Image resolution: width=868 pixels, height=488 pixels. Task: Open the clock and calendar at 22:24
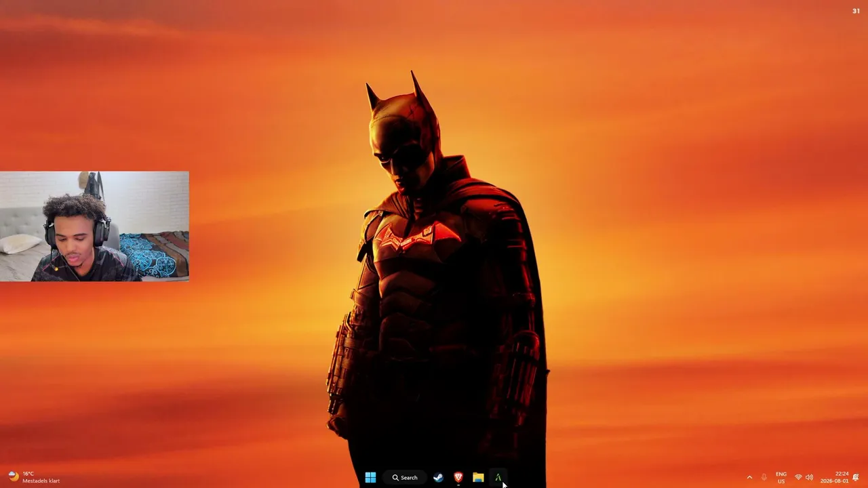835,477
